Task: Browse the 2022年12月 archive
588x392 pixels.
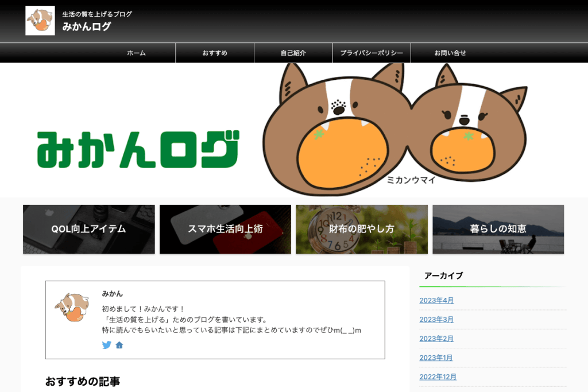Action: 438,377
